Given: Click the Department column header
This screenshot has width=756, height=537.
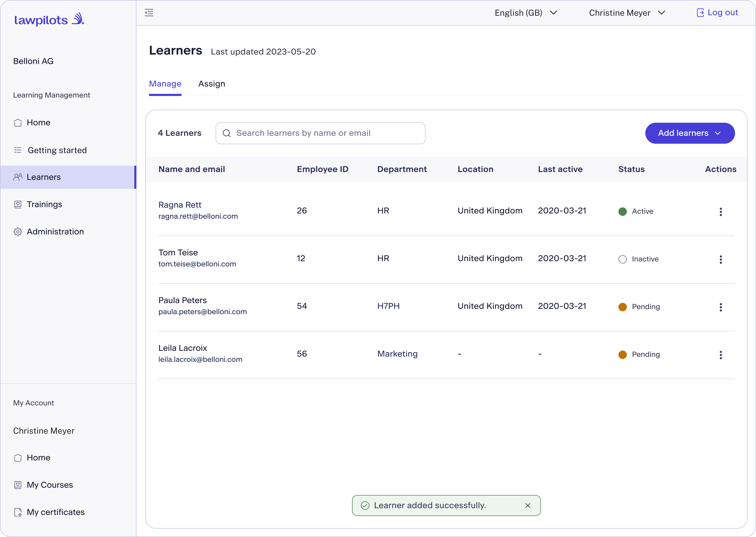Looking at the screenshot, I should click(x=402, y=169).
